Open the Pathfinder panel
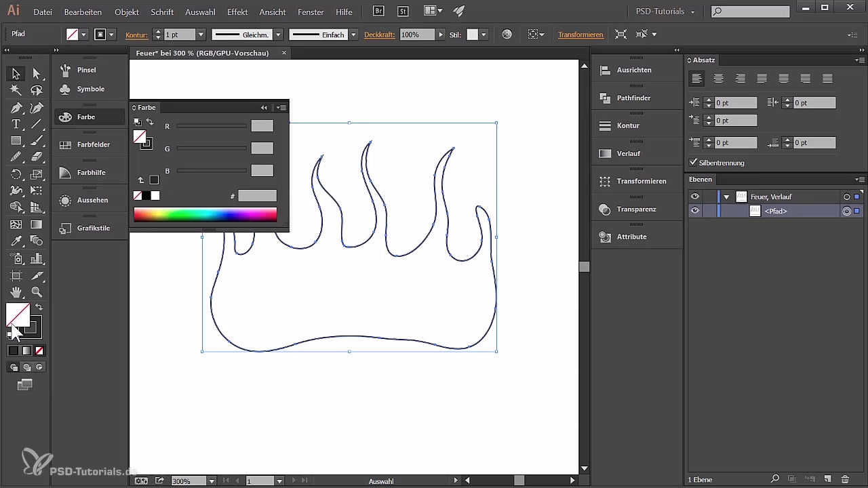The height and width of the screenshot is (488, 868). [x=633, y=98]
